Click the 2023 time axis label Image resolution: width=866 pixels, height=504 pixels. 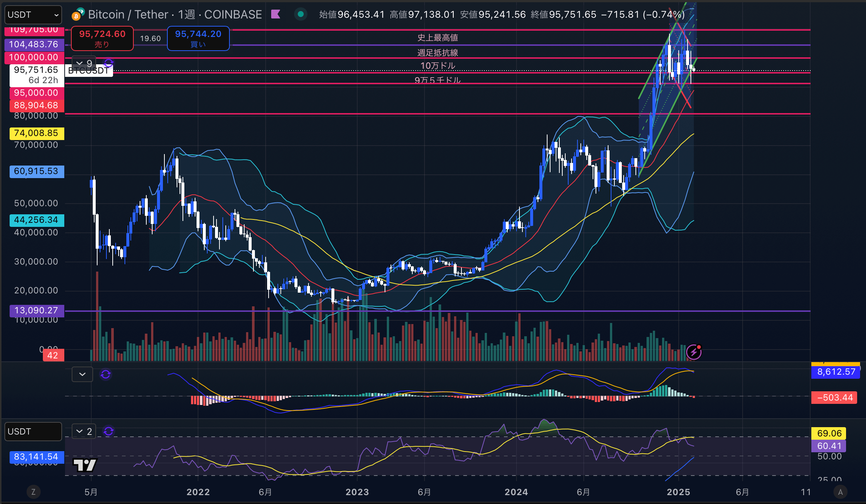click(357, 492)
